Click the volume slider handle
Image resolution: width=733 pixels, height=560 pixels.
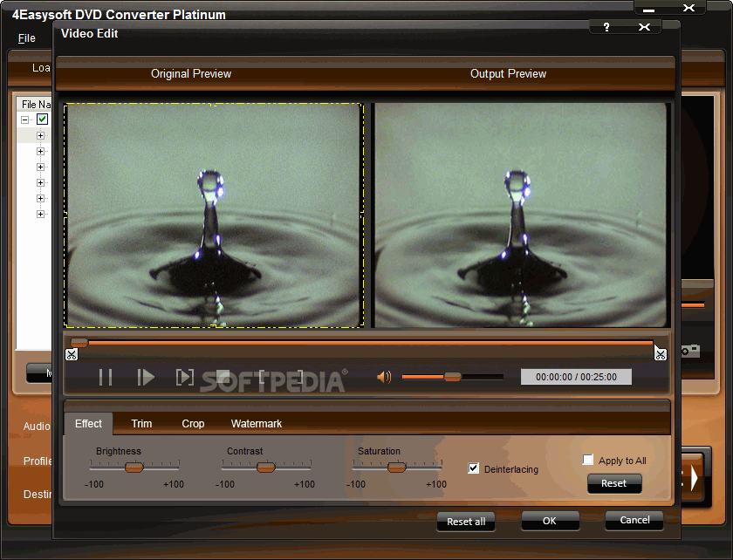click(453, 377)
